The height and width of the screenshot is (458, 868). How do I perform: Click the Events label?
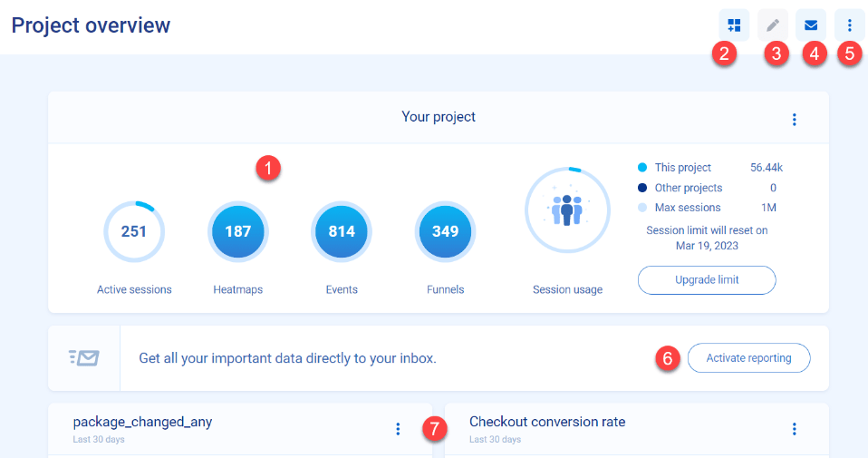(342, 289)
